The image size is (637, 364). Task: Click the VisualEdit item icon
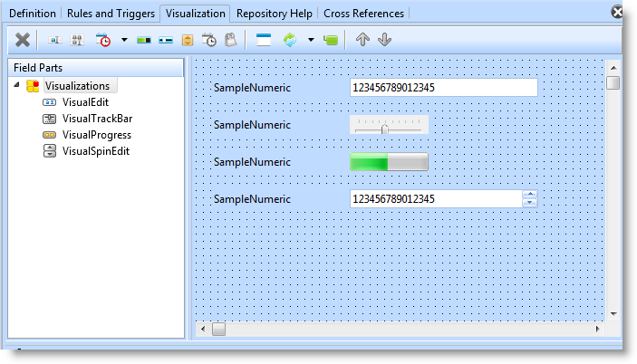point(49,102)
